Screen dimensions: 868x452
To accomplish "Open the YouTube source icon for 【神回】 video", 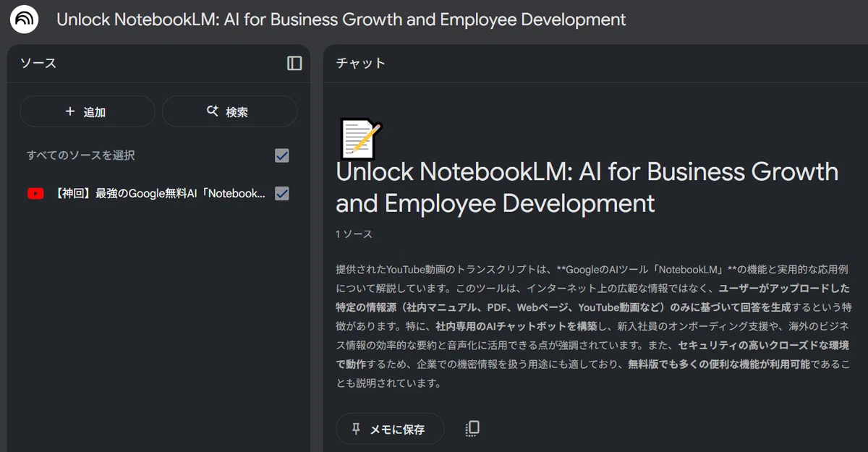I will (35, 194).
